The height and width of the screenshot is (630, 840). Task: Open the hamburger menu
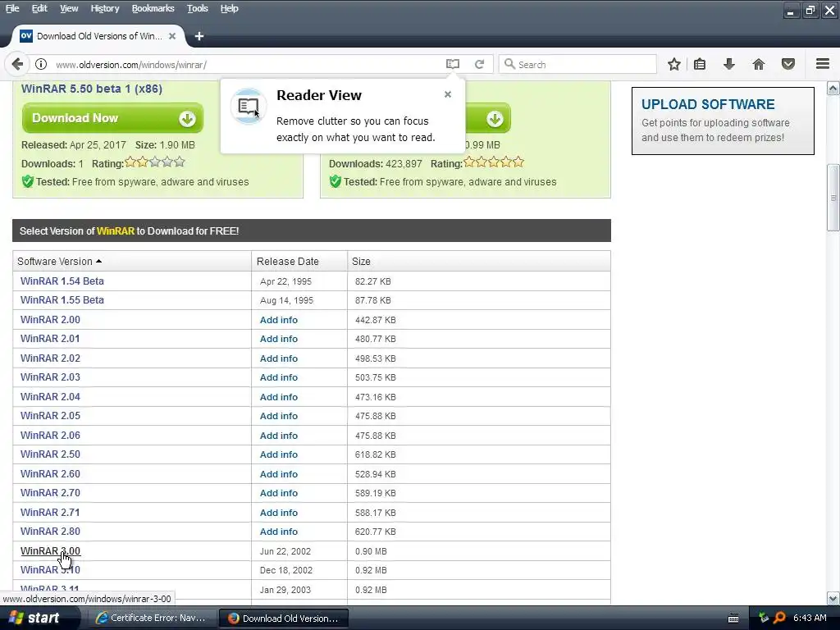(x=823, y=64)
